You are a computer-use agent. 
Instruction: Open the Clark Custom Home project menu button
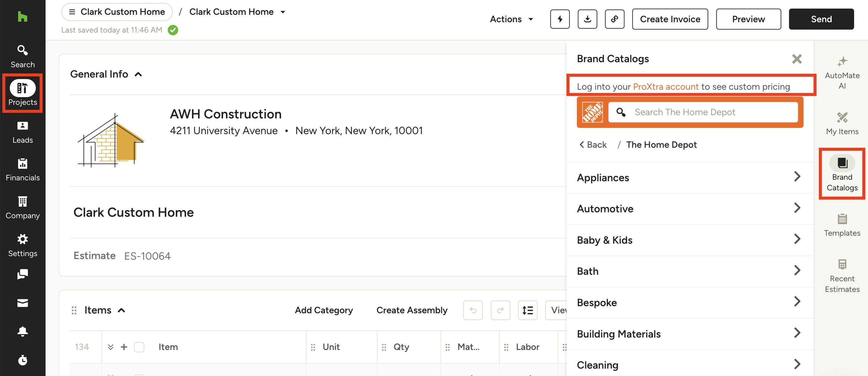(117, 12)
